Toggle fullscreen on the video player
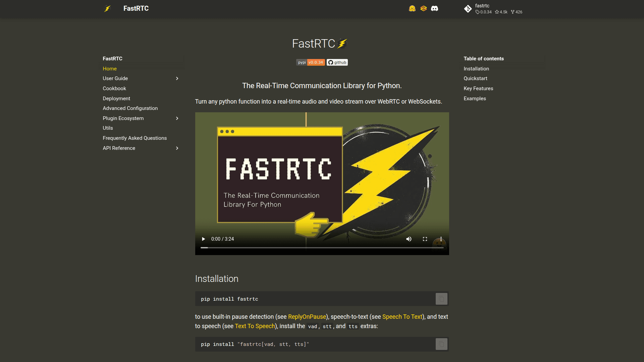The width and height of the screenshot is (644, 362). (x=425, y=239)
